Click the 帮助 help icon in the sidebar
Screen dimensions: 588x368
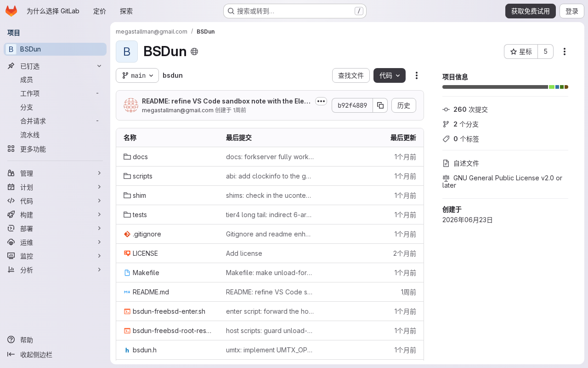pyautogui.click(x=11, y=340)
